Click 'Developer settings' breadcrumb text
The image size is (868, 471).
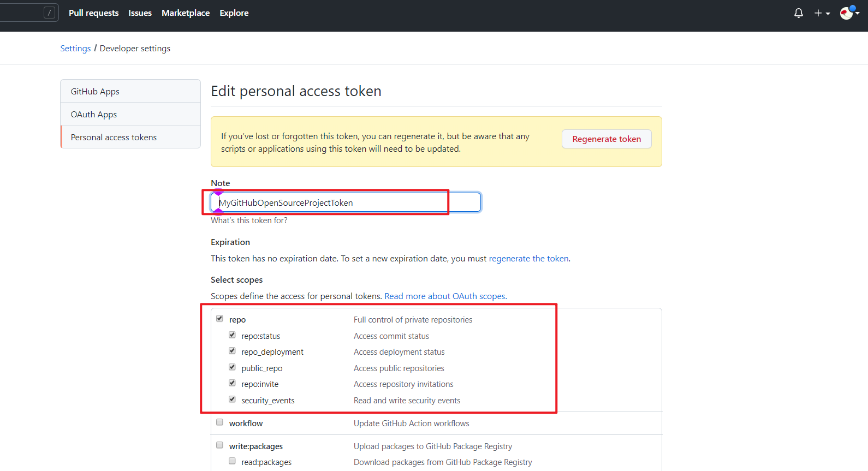[135, 49]
